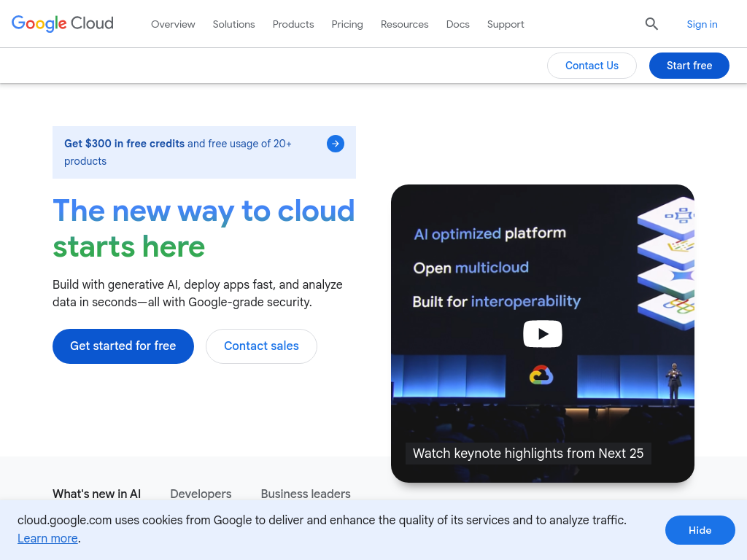This screenshot has width=747, height=560.
Task: Click the Google Cloud logo
Action: click(x=63, y=23)
